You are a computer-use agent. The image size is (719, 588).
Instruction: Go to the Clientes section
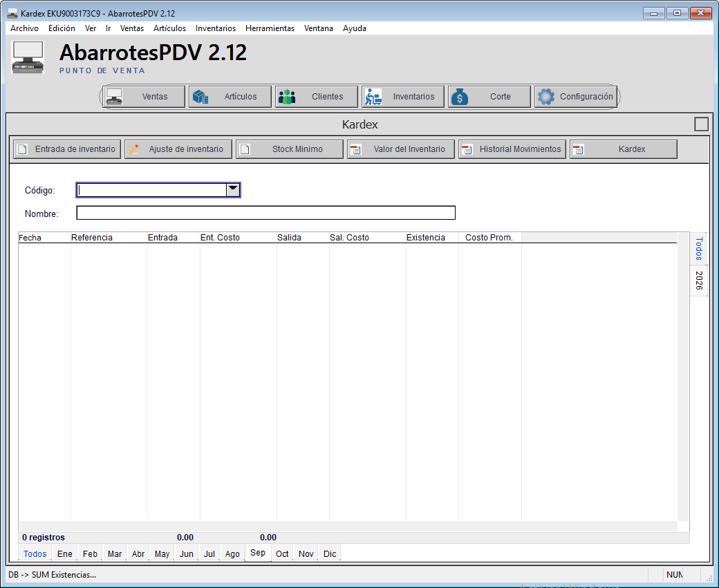317,97
